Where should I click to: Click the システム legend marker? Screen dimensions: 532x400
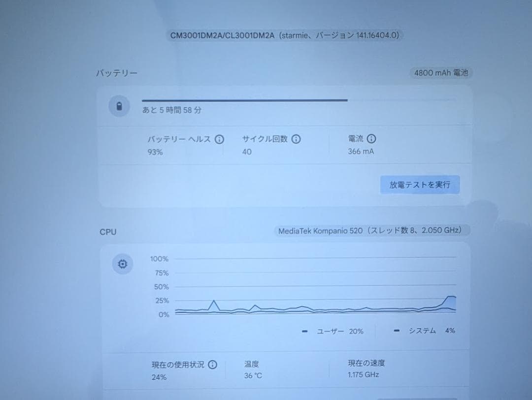point(397,331)
